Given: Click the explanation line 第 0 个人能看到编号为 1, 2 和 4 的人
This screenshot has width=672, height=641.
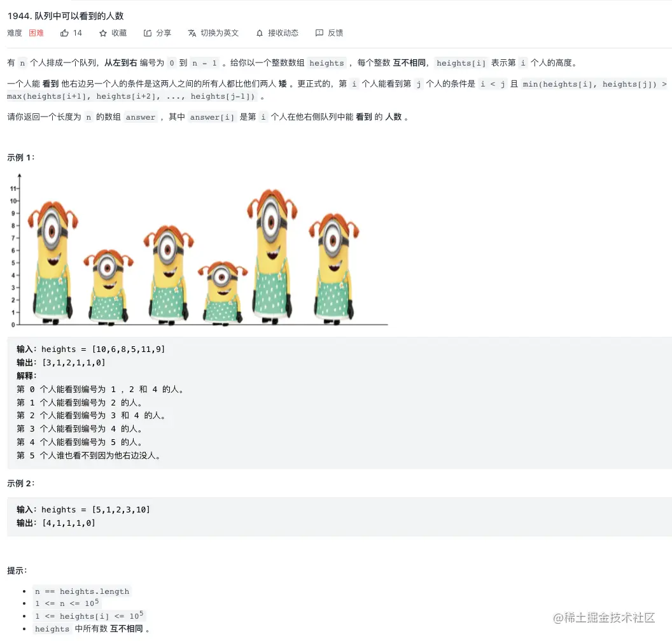Looking at the screenshot, I should click(x=101, y=389).
